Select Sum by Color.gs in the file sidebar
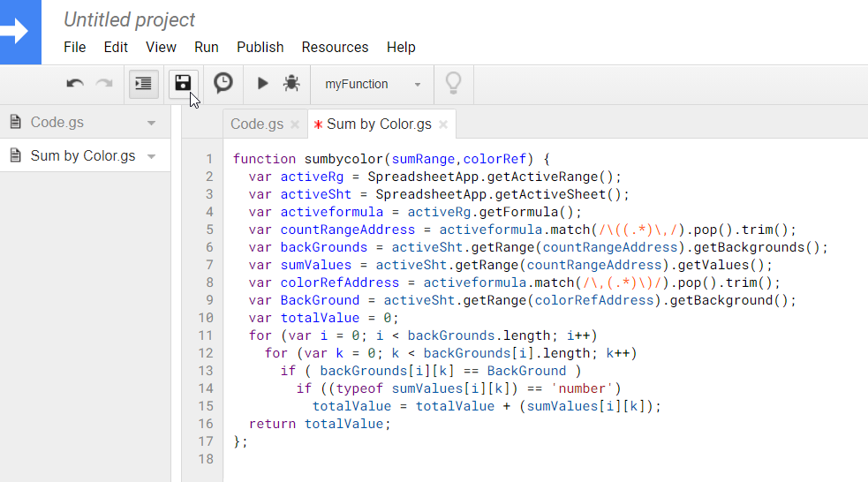Screen dimensions: 868x482 (x=83, y=156)
